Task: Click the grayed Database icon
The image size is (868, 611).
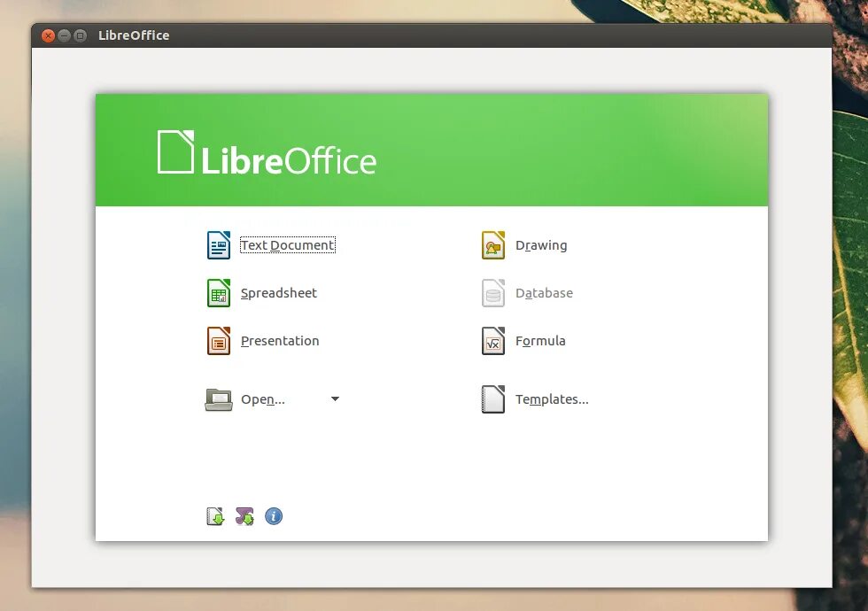Action: tap(493, 293)
